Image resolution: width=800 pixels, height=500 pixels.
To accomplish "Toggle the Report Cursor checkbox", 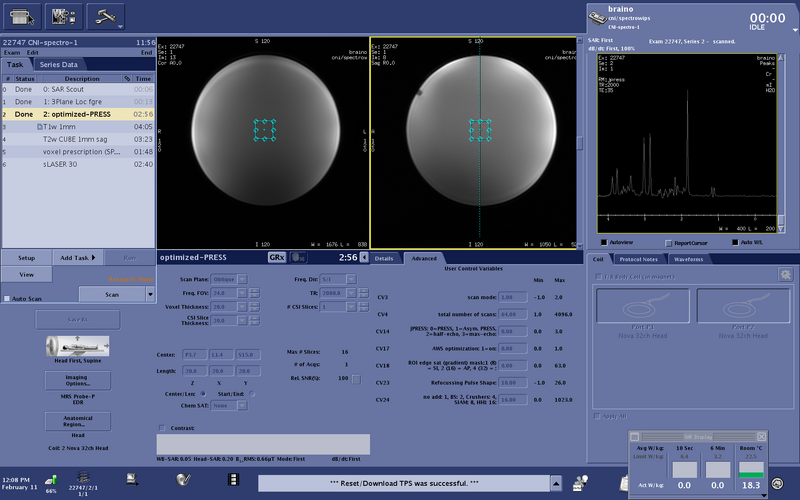I will 669,243.
